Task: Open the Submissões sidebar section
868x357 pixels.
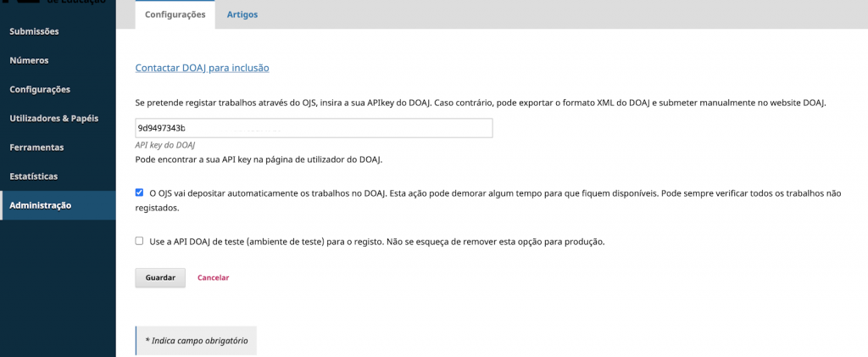Action: click(x=34, y=31)
